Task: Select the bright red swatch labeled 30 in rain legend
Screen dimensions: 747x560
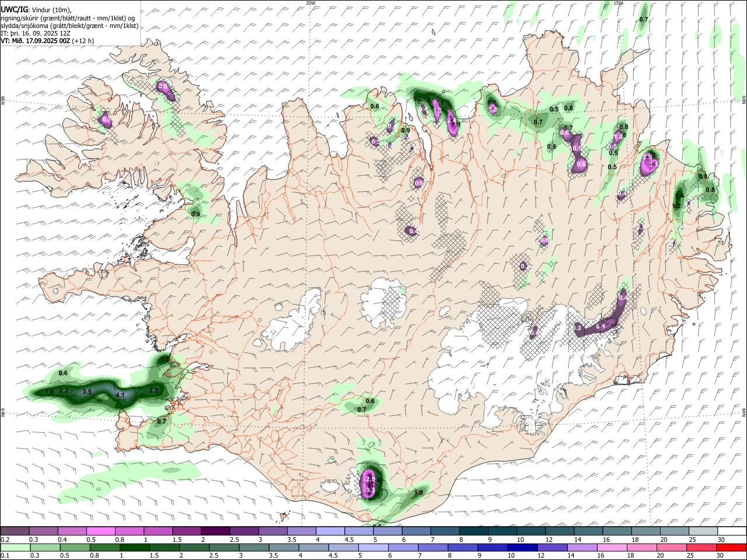Action: 732,547
